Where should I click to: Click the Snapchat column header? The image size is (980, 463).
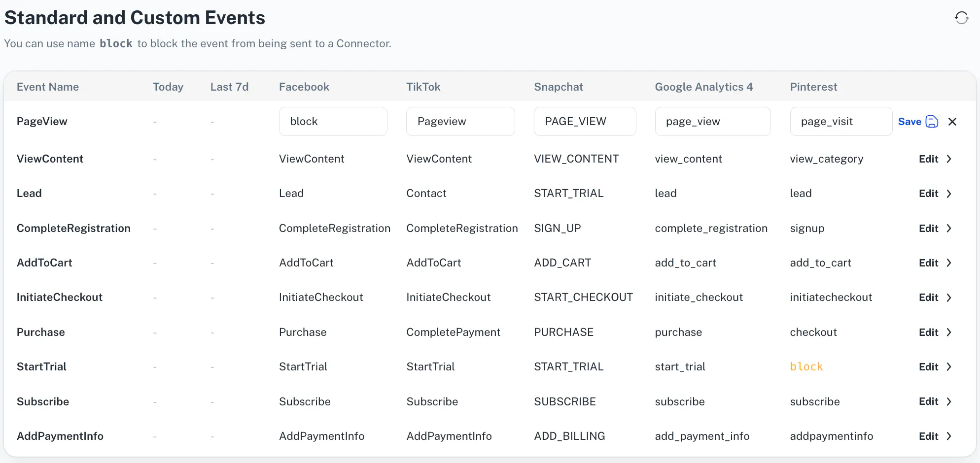(559, 87)
